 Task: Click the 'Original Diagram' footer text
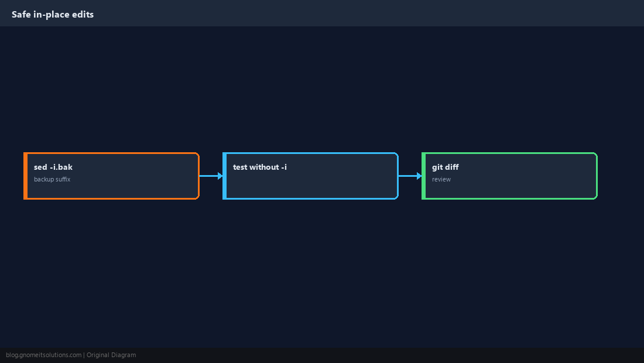(111, 355)
